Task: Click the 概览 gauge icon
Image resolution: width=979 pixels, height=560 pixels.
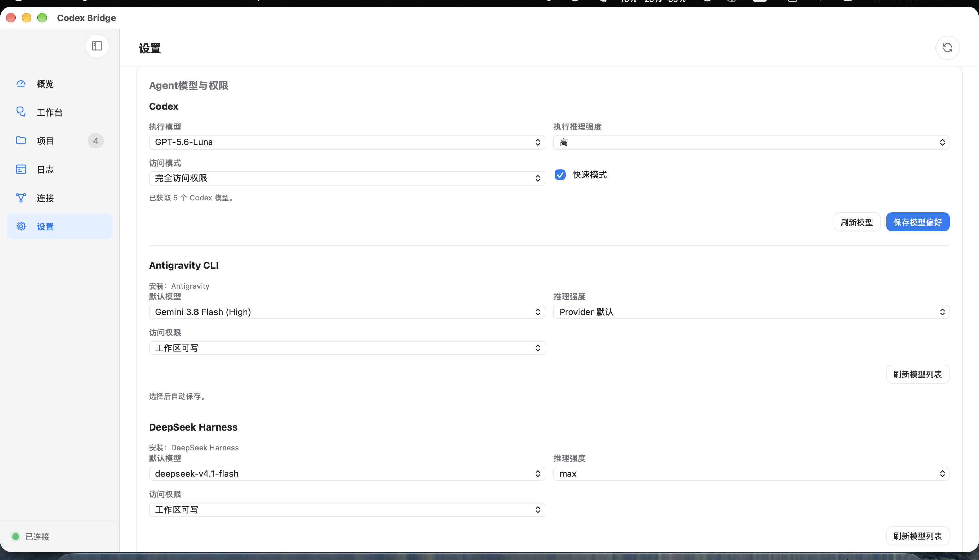Action: [21, 84]
